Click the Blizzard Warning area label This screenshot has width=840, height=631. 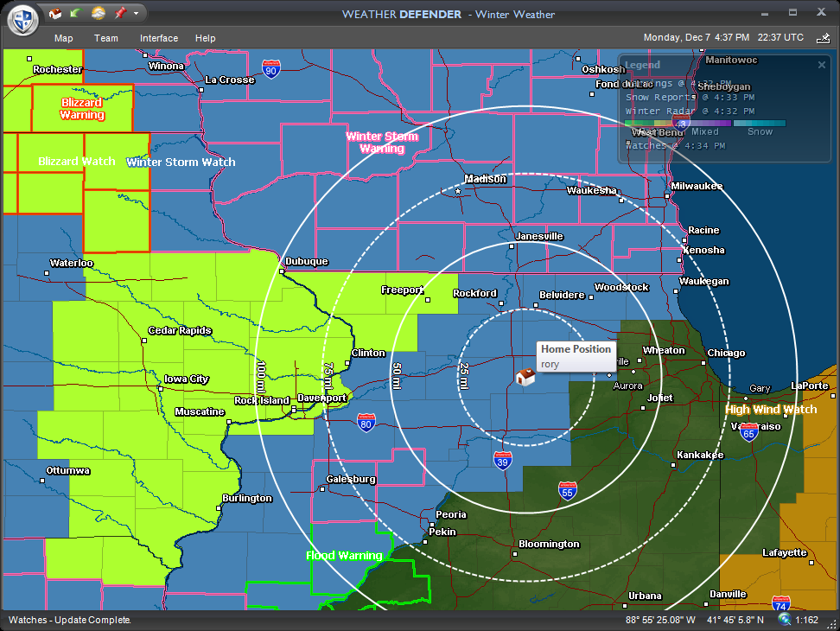(x=82, y=108)
